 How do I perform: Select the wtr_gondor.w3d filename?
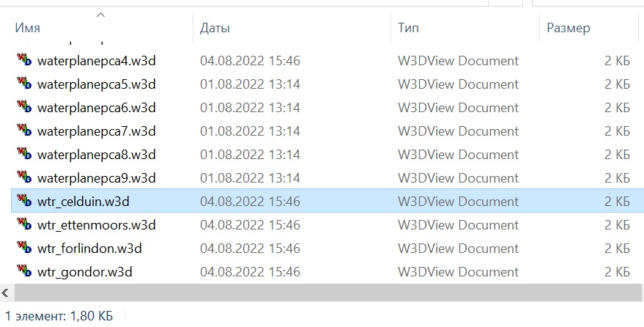tap(84, 272)
